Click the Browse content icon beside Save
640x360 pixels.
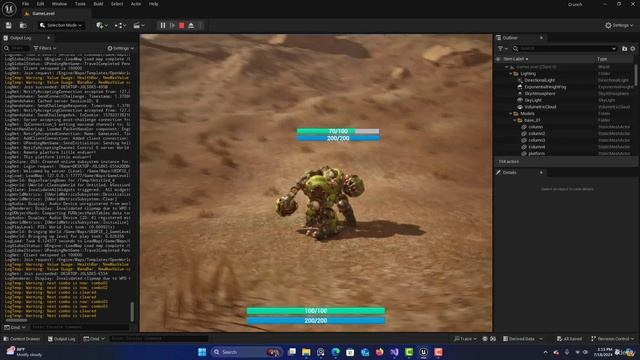[23, 25]
